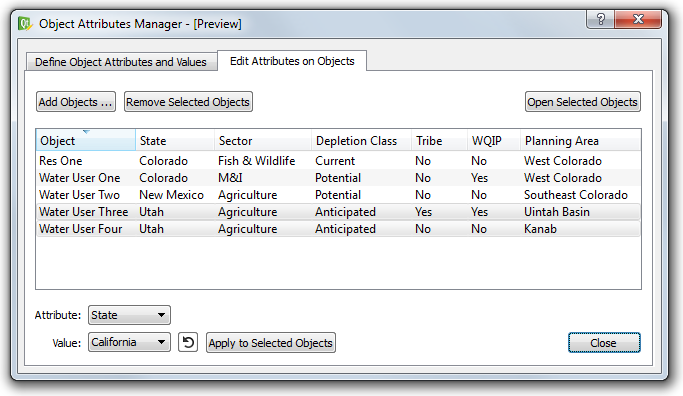Select the Water User One row
The image size is (683, 396).
click(x=338, y=178)
